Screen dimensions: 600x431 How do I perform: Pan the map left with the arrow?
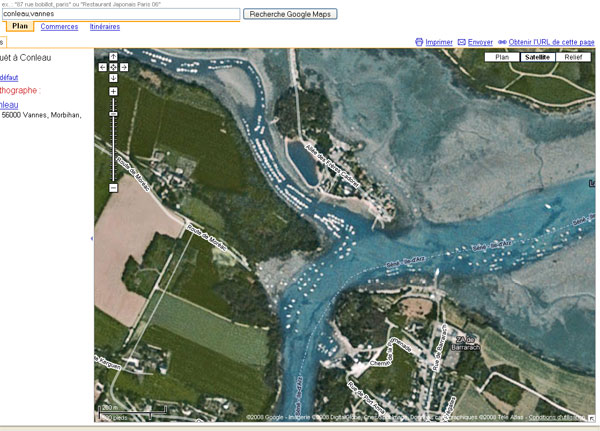[103, 67]
